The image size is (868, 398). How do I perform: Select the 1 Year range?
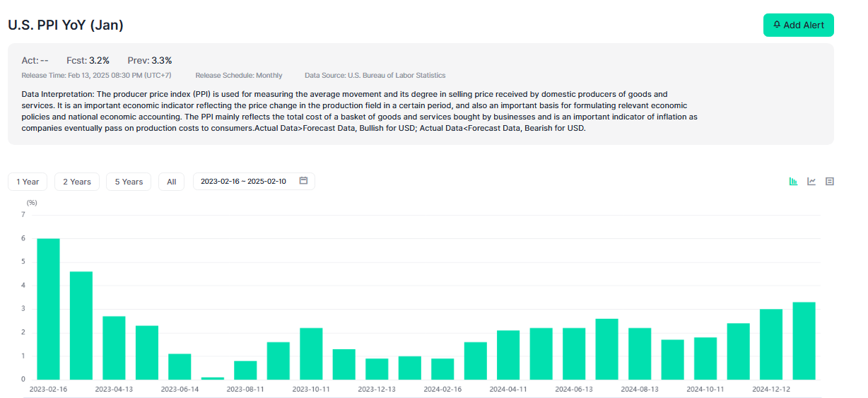[28, 182]
